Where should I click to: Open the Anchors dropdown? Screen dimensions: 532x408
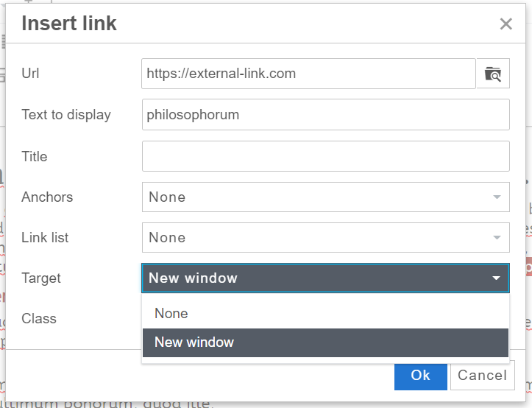point(325,197)
